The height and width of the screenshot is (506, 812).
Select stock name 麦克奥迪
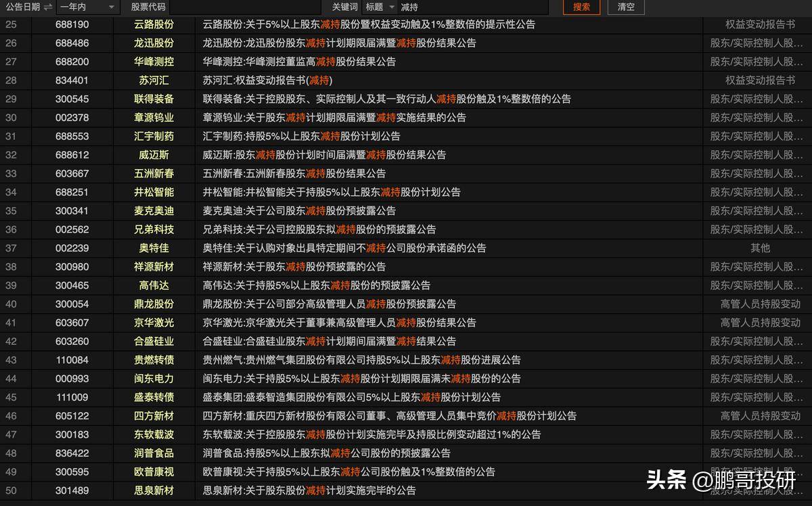point(154,210)
